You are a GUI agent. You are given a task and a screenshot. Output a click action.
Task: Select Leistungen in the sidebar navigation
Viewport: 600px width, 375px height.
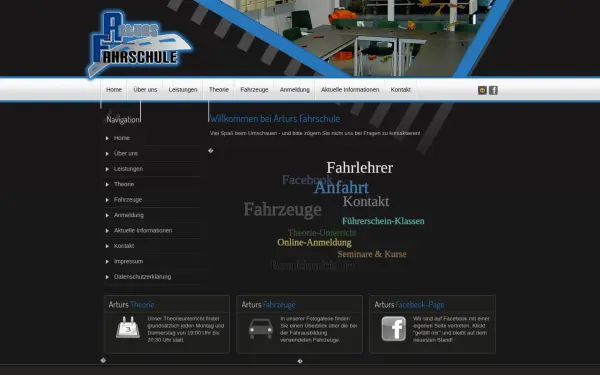tap(128, 169)
